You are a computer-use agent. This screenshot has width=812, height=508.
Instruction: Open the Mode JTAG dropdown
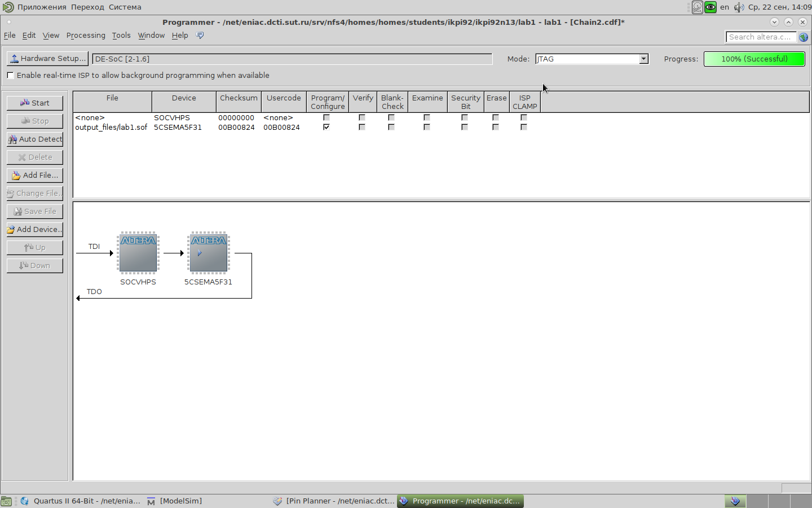click(643, 59)
